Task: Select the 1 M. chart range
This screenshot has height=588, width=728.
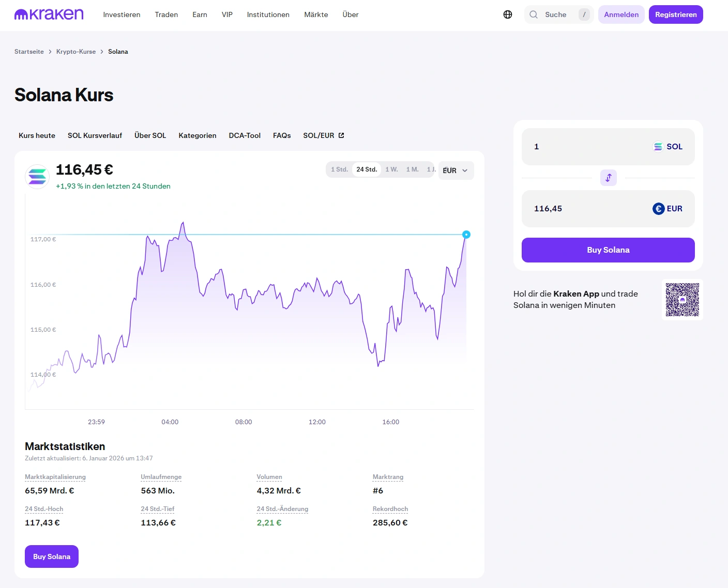Action: [x=412, y=169]
